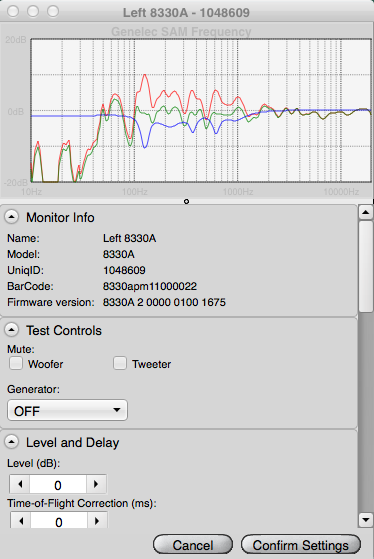Increase Level dB with right arrow
This screenshot has height=559, width=374.
click(x=96, y=484)
